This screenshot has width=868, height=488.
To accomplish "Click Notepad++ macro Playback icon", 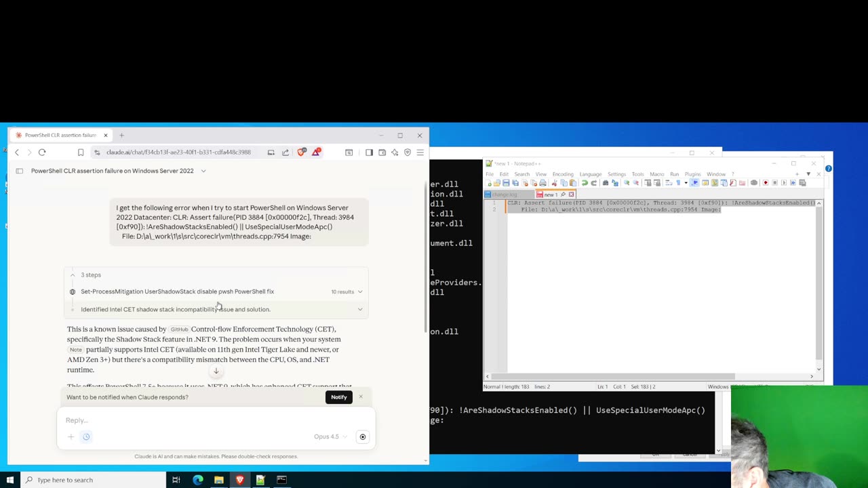I will (x=784, y=182).
